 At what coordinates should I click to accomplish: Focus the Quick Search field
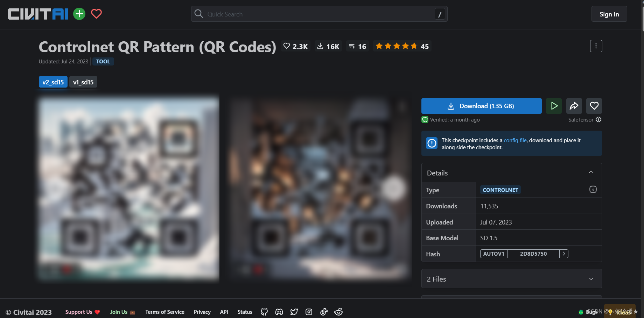(319, 14)
